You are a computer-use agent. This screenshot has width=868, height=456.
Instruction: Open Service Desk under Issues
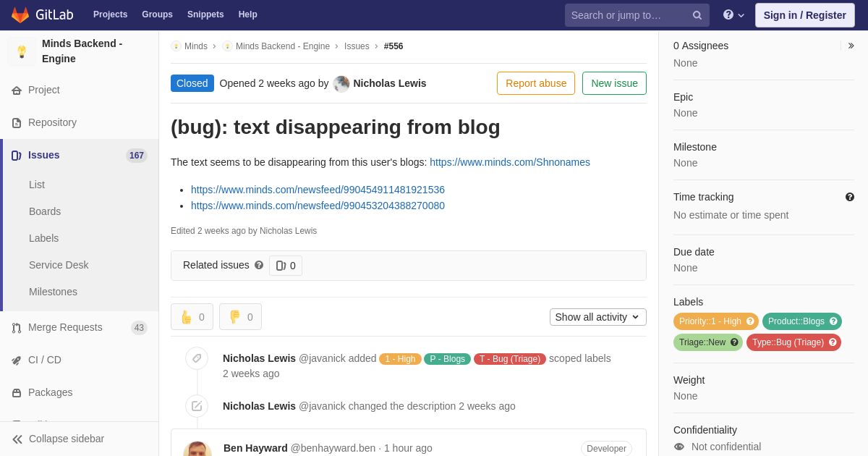click(59, 265)
